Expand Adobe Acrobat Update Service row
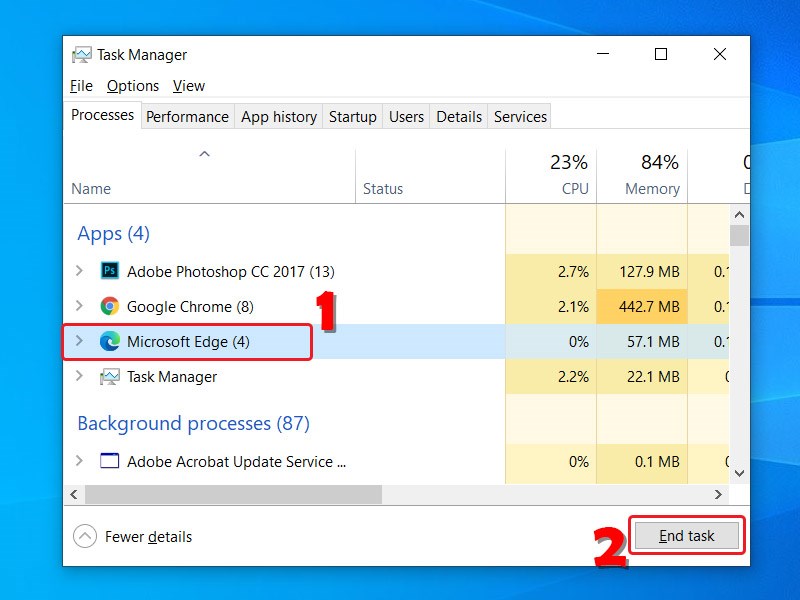 tap(79, 461)
